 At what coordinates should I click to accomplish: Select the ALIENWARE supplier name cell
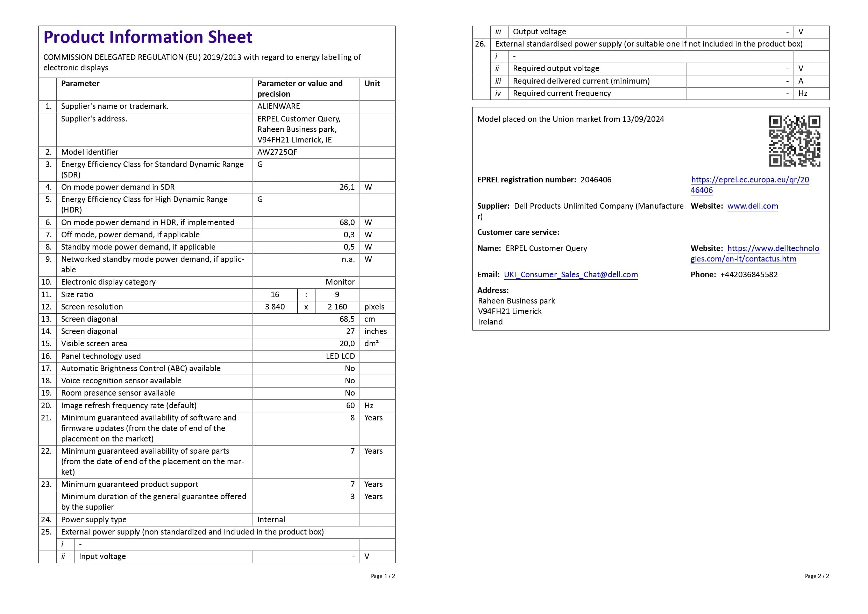point(279,106)
